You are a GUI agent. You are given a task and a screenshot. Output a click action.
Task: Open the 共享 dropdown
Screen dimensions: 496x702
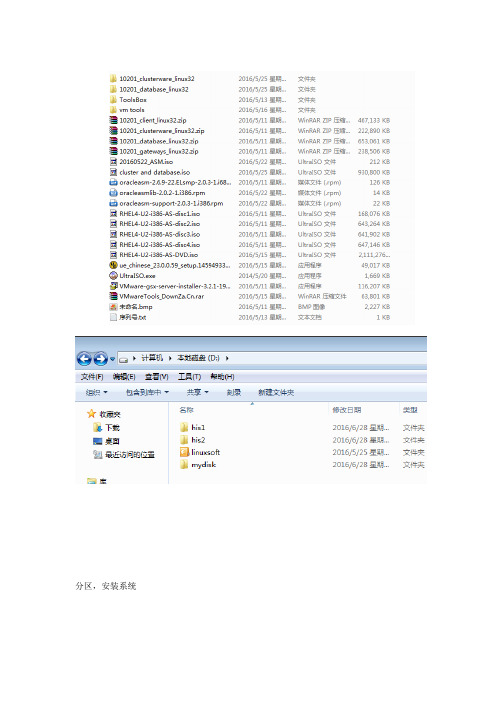click(x=197, y=392)
